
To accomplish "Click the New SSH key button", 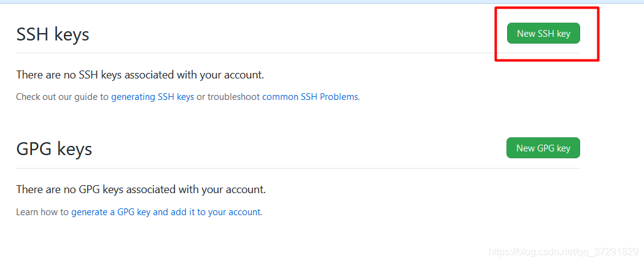I will tap(543, 34).
